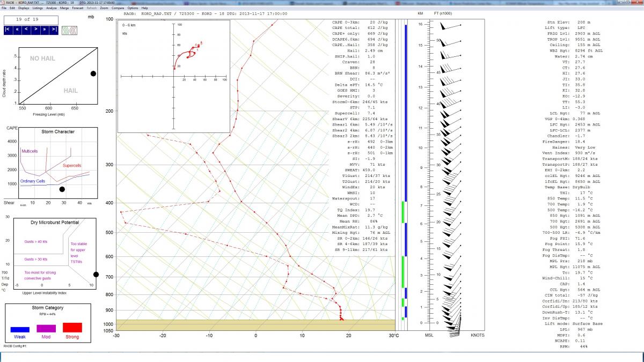Click the 'Gusts > 30 kts' label
This screenshot has width=644, height=362.
[x=35, y=260]
